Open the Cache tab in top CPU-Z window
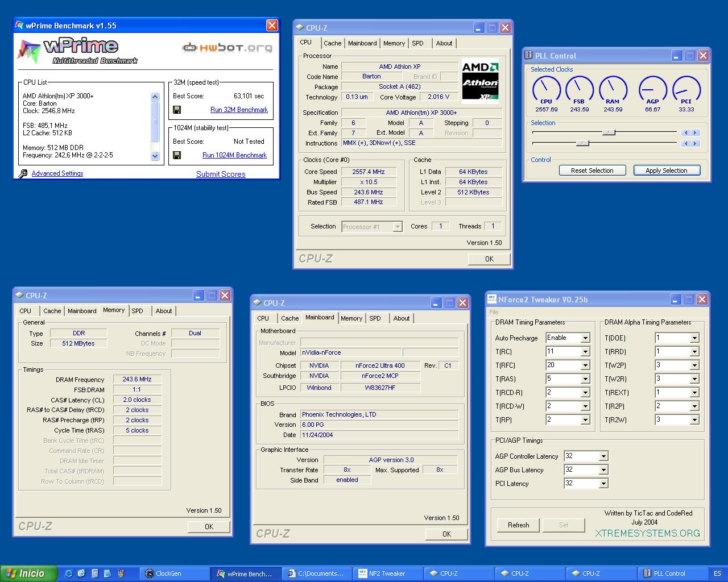This screenshot has height=582, width=728. [x=333, y=43]
